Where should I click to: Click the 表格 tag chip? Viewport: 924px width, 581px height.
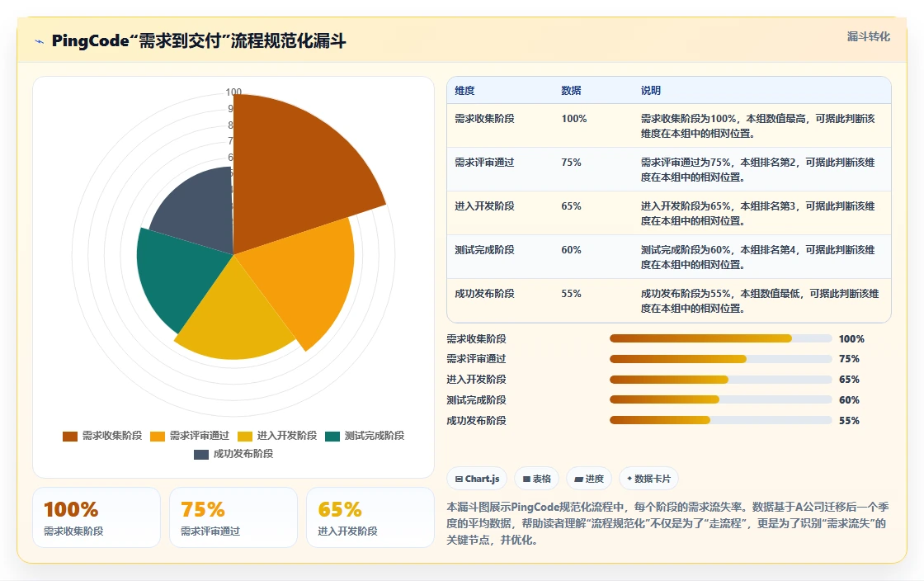[537, 479]
